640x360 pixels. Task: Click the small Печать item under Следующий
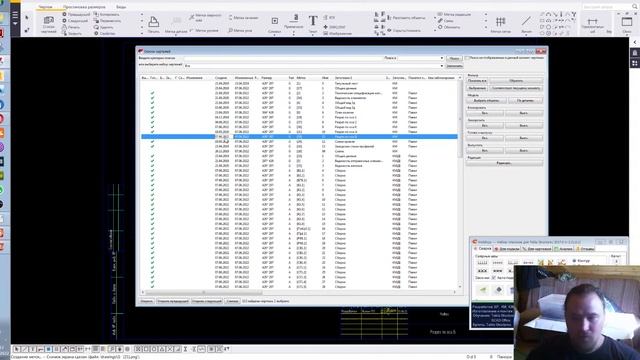(71, 27)
